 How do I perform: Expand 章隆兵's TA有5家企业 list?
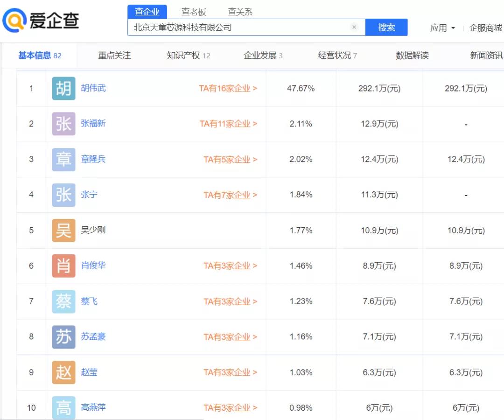tap(230, 160)
